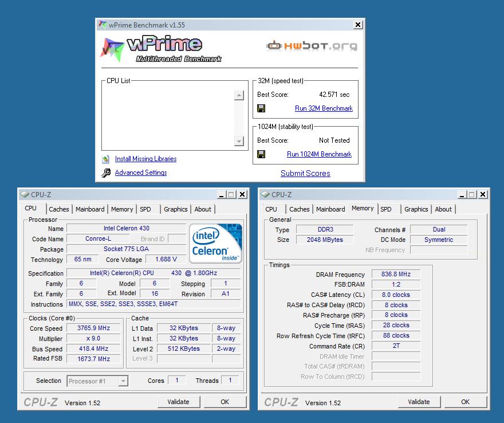Click the right CPU-Z title bar icon
This screenshot has width=504, height=423.
(x=265, y=195)
